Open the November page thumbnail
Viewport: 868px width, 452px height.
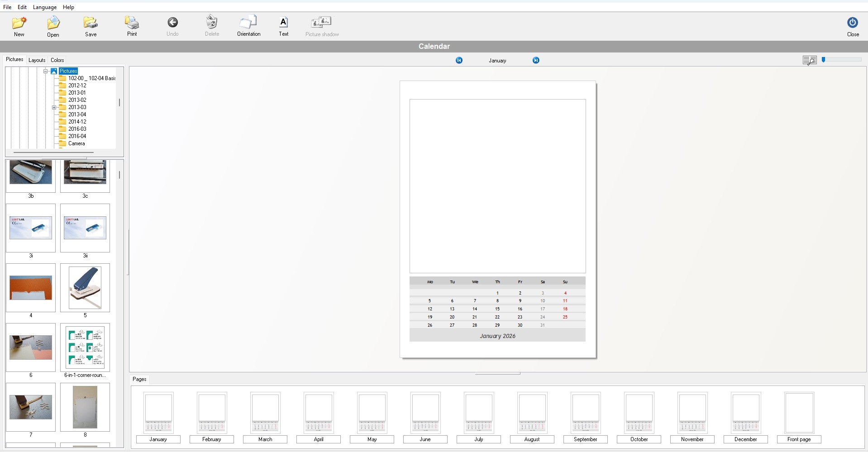coord(692,413)
